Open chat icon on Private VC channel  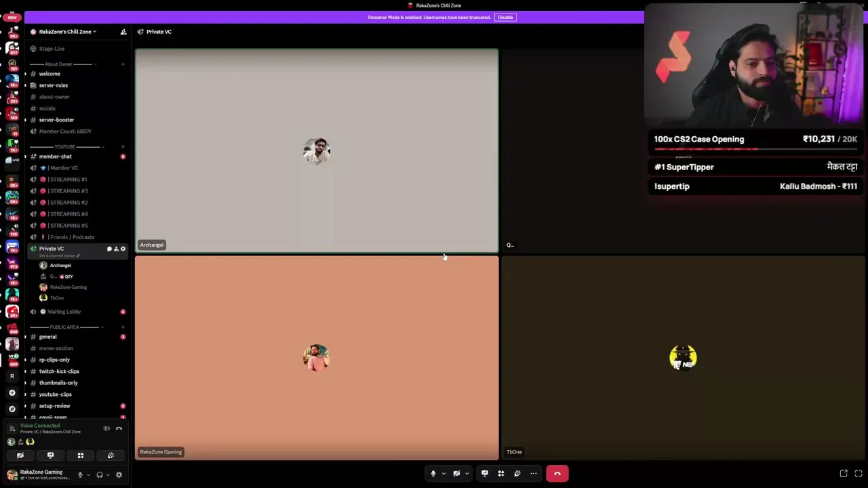pos(109,249)
